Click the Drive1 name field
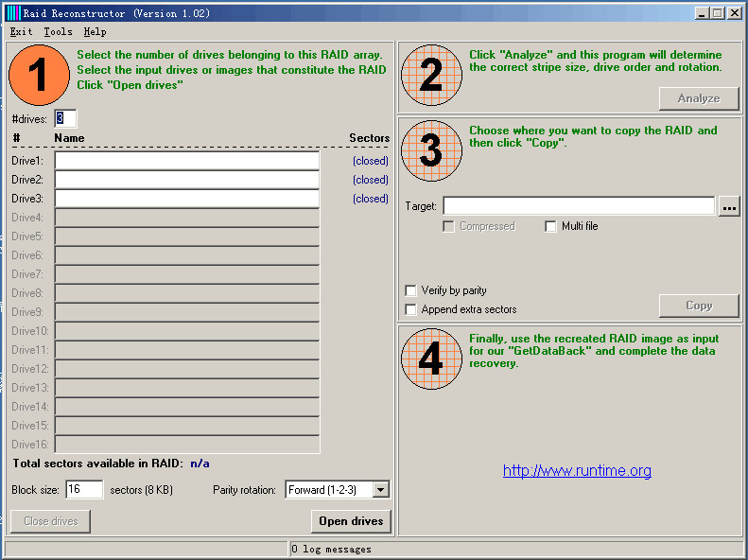 (x=187, y=160)
